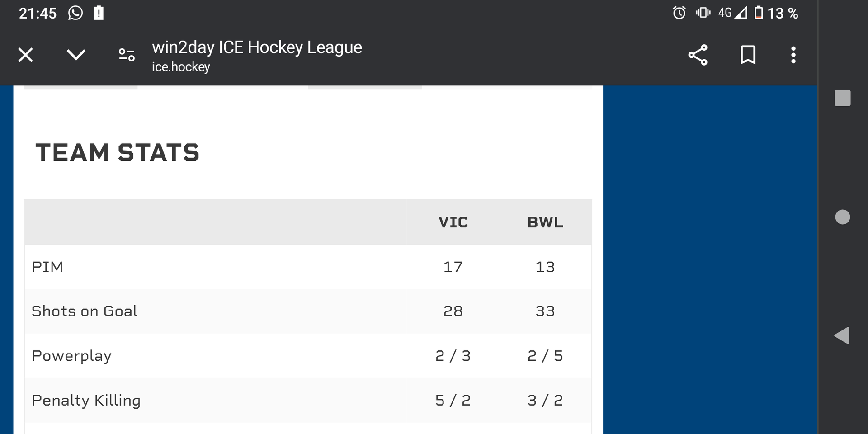Tap the win2day ICE Hockey League title

click(257, 47)
